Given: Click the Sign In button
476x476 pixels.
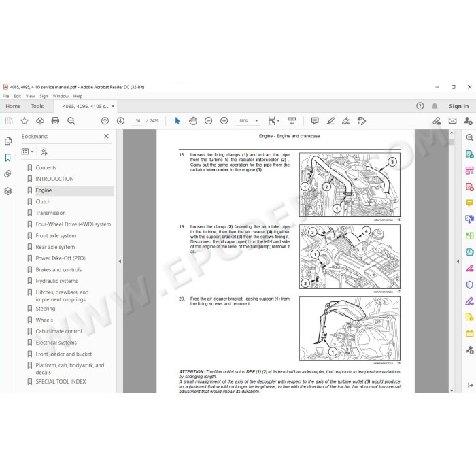Looking at the screenshot, I should pyautogui.click(x=459, y=106).
